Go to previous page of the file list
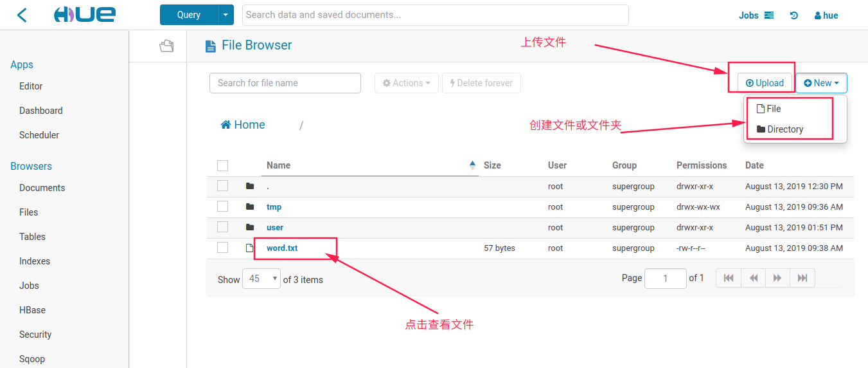 pyautogui.click(x=754, y=278)
